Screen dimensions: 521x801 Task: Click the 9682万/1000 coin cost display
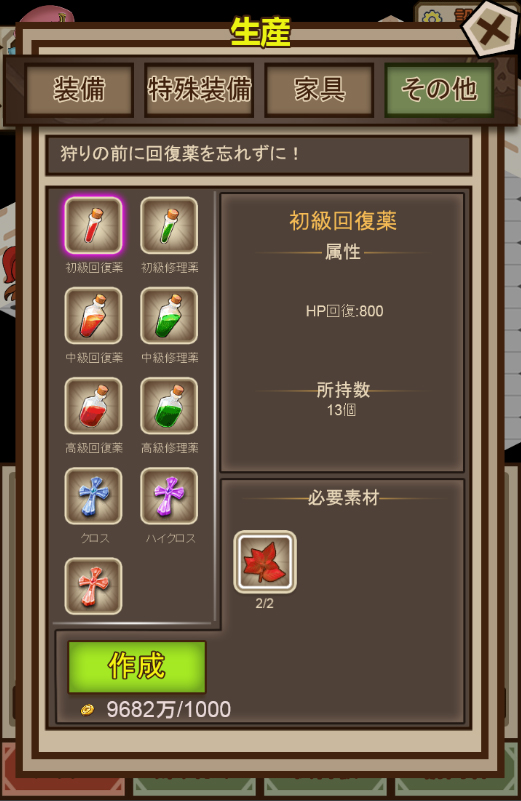[x=169, y=709]
